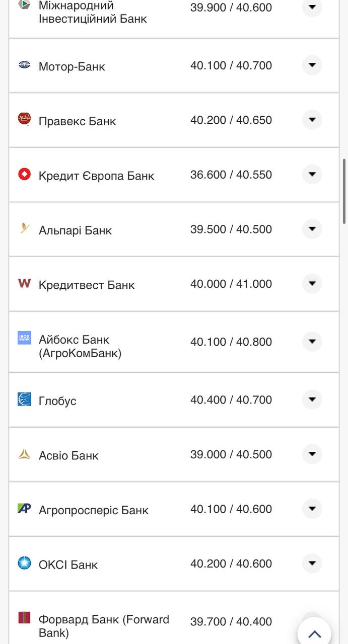Viewport: 348px width, 644px height.
Task: Expand the Глобус exchange rate row
Action: click(312, 399)
